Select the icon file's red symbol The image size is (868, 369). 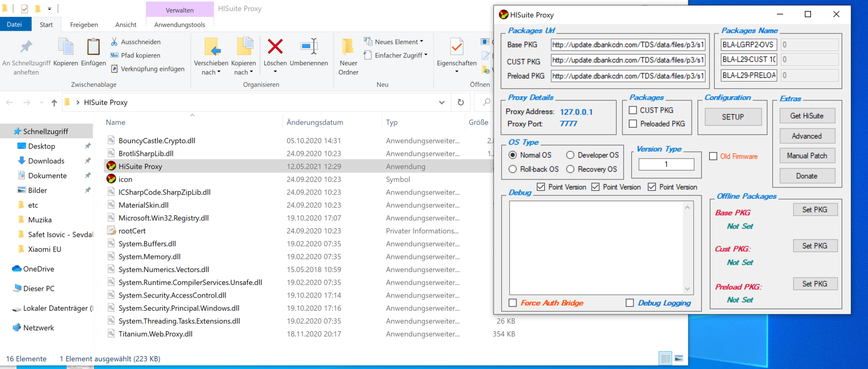tap(111, 179)
